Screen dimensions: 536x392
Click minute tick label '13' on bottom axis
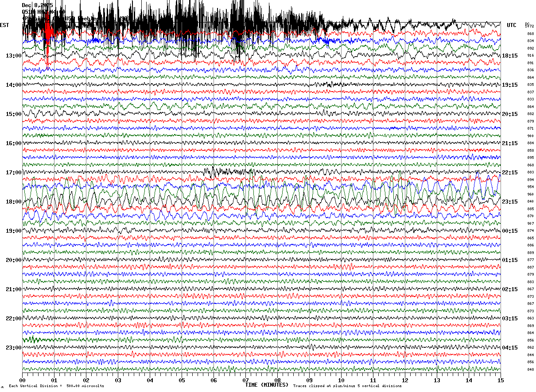437,380
